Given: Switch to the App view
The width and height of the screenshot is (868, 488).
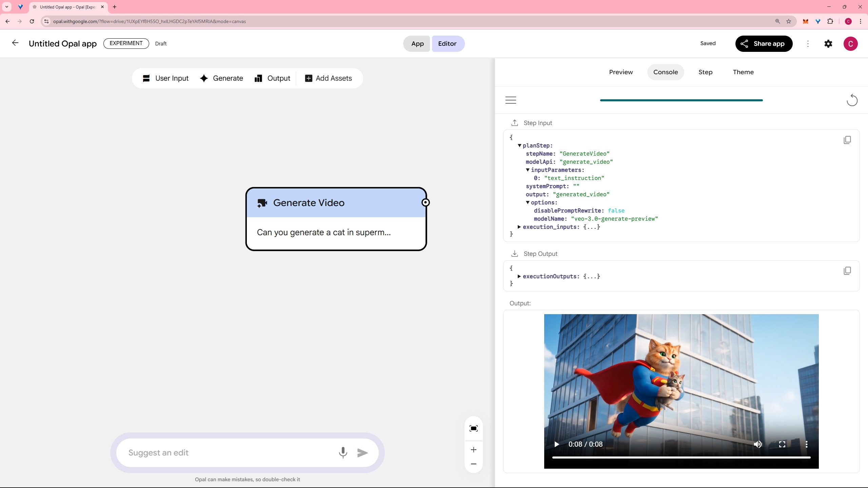Looking at the screenshot, I should point(417,44).
